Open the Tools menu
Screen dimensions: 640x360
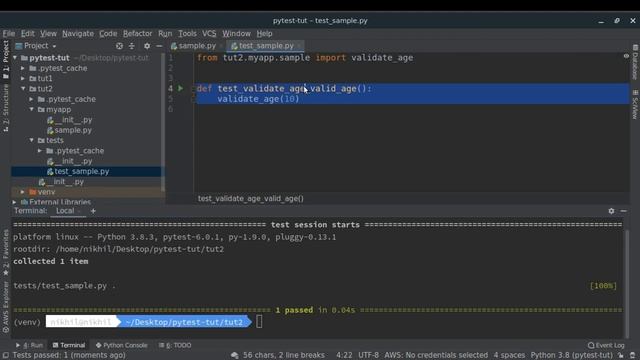point(187,33)
